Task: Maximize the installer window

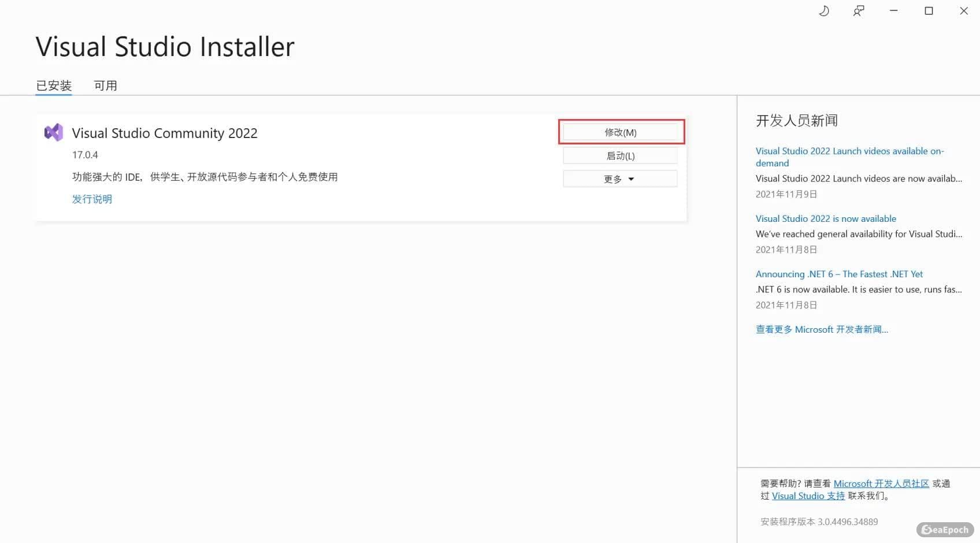Action: [929, 11]
